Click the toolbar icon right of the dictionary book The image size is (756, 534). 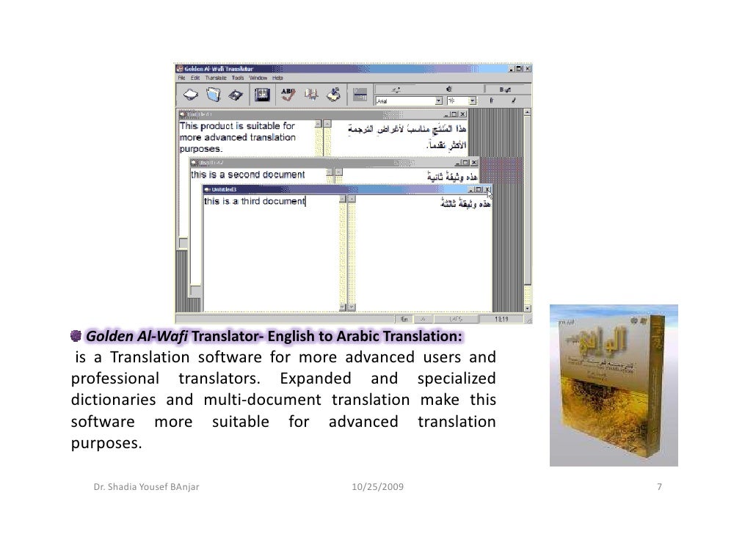pyautogui.click(x=334, y=94)
